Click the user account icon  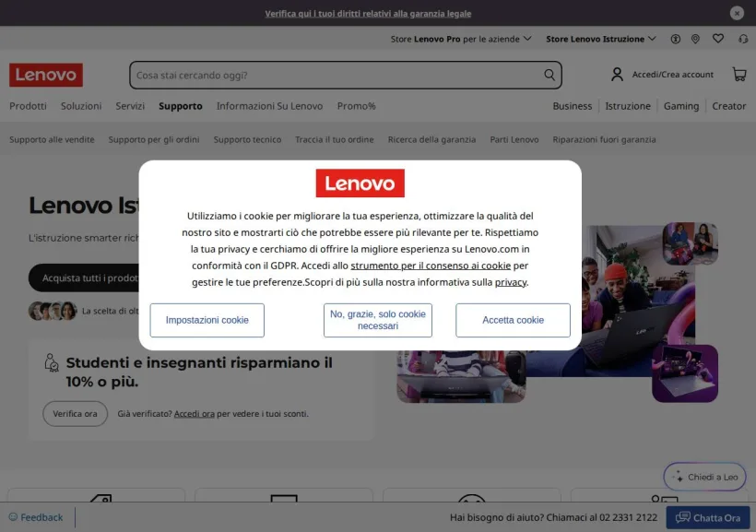pos(617,75)
